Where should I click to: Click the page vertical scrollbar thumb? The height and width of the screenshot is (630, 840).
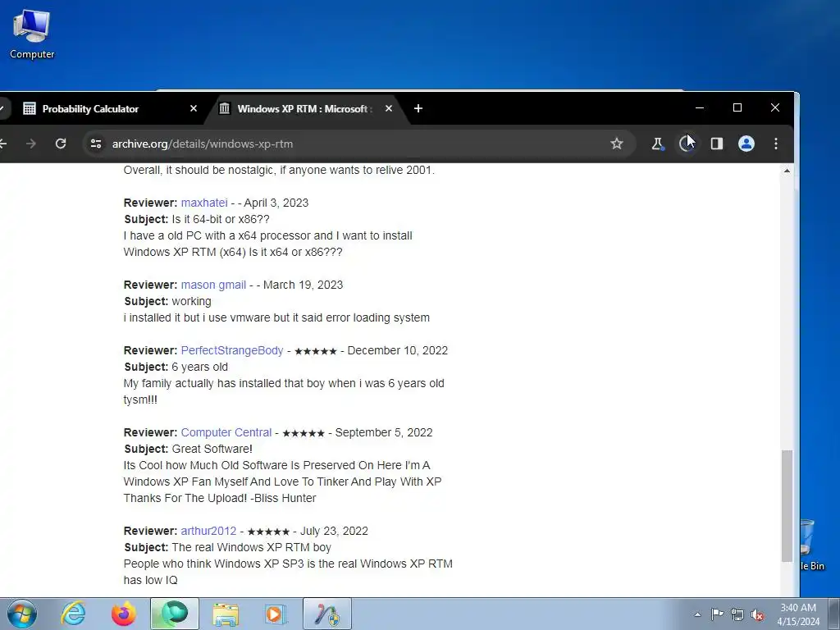787,505
